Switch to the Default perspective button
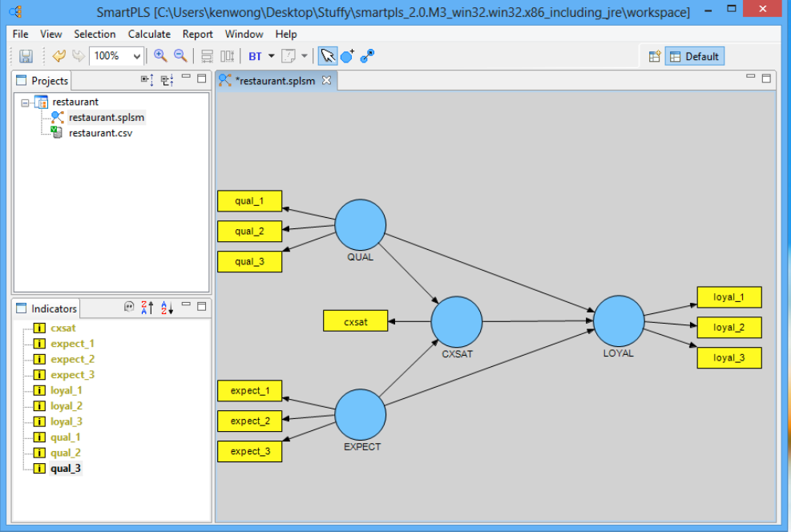The height and width of the screenshot is (532, 791). 694,56
